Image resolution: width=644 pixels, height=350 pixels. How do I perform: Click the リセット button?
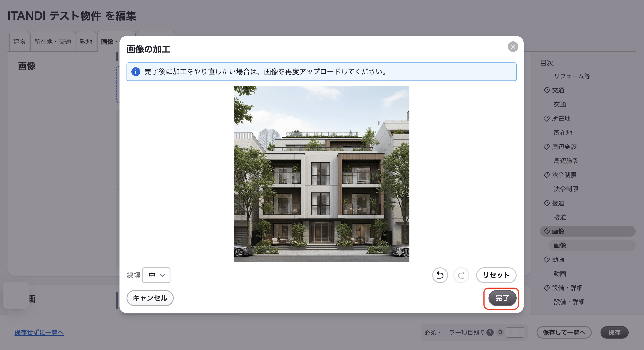tap(496, 275)
